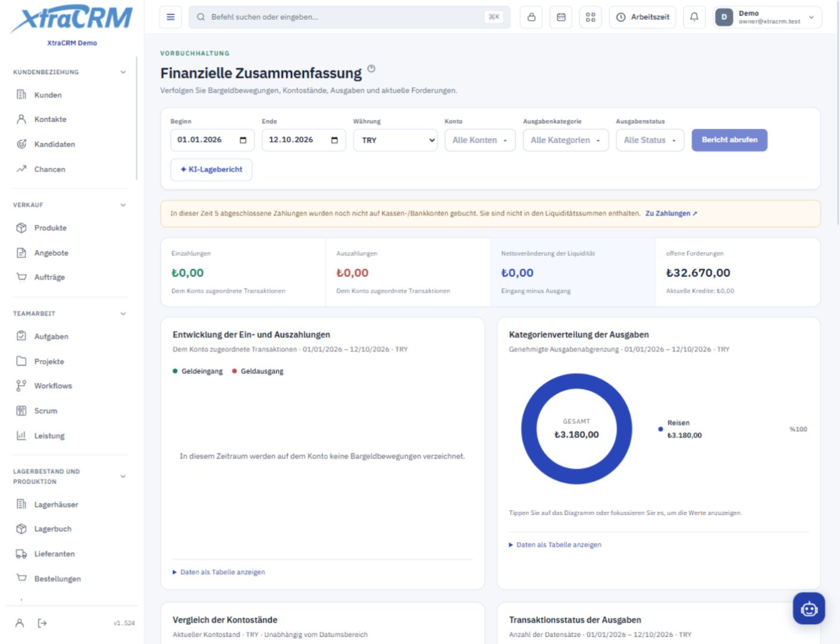Open the calendar icon in top bar
Viewport: 840px width, 644px height.
click(561, 17)
